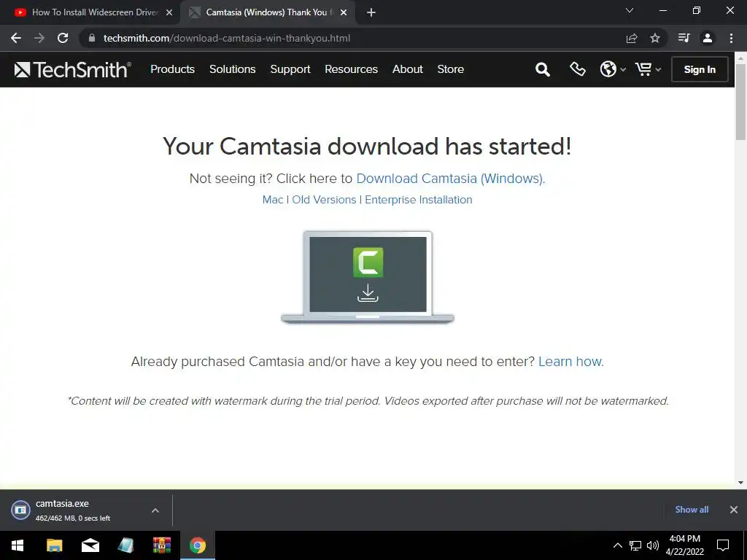Open the Mac download link
Image resolution: width=747 pixels, height=560 pixels.
tap(273, 200)
